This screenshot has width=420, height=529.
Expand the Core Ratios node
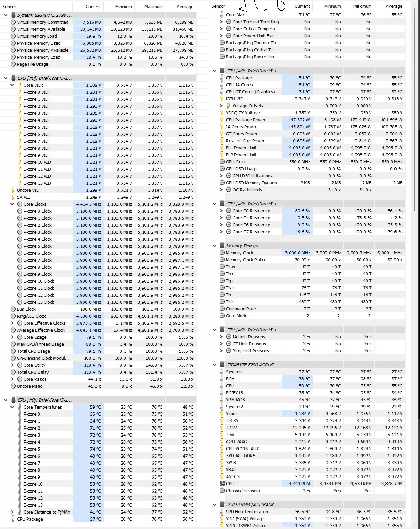pyautogui.click(x=12, y=379)
